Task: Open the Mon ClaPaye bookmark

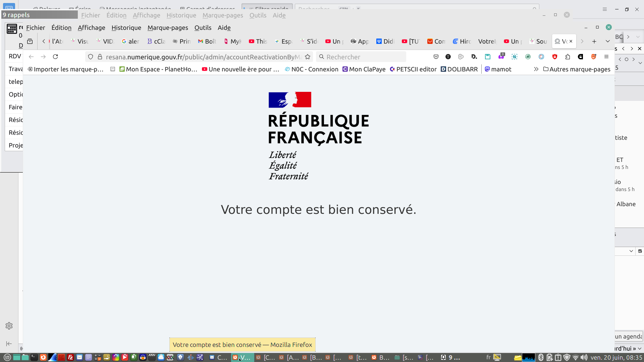Action: 364,69
